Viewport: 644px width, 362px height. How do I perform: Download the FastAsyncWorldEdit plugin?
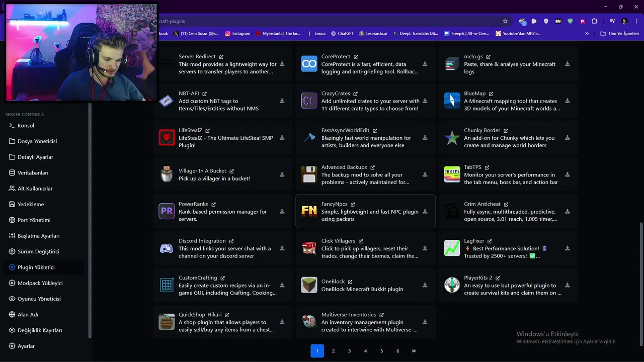click(x=425, y=138)
